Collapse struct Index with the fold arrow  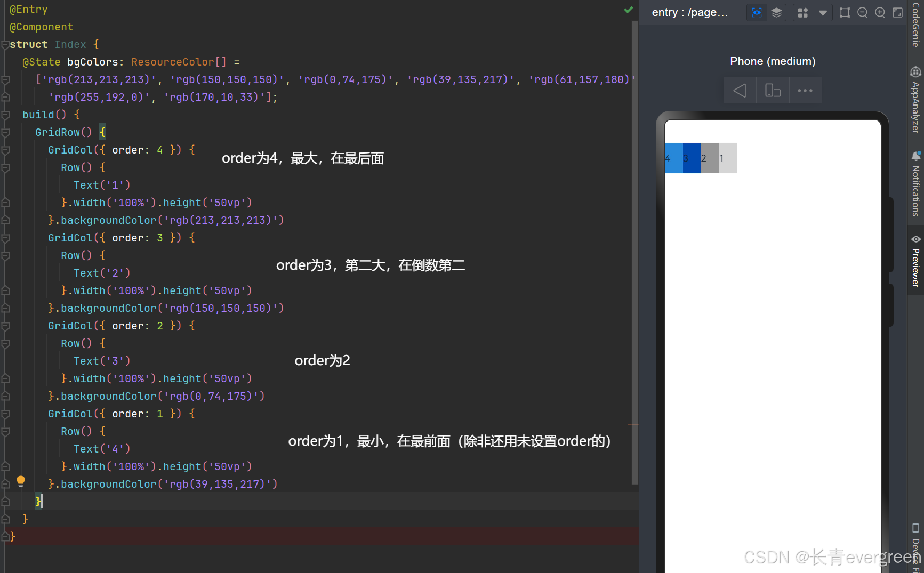(5, 45)
